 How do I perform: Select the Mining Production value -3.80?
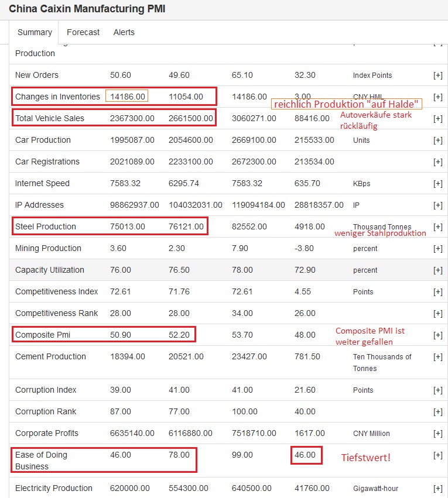point(304,248)
